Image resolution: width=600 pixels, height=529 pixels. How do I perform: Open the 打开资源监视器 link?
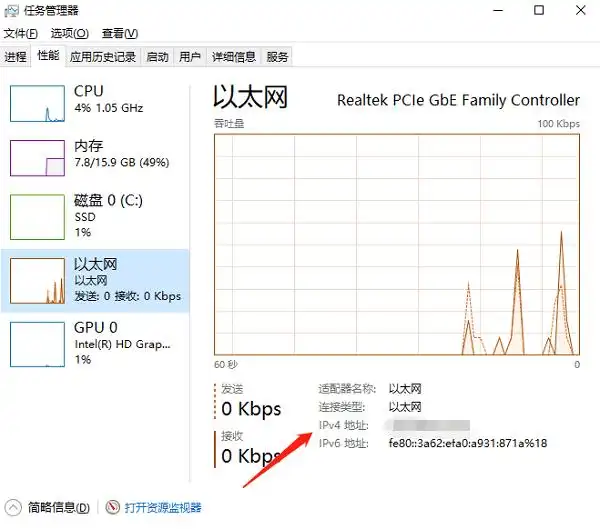click(163, 508)
